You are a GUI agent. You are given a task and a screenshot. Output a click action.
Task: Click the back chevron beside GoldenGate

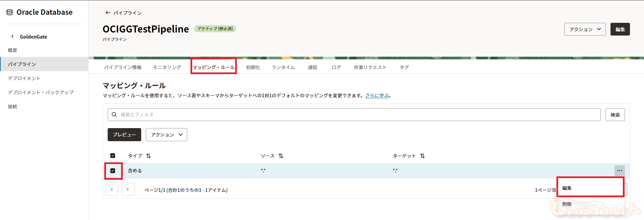(x=12, y=37)
